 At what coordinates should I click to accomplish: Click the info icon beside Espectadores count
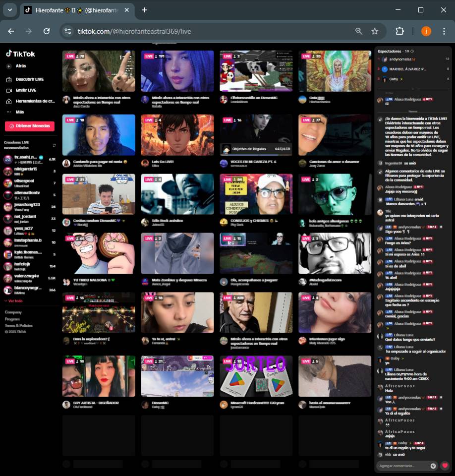[x=412, y=51]
